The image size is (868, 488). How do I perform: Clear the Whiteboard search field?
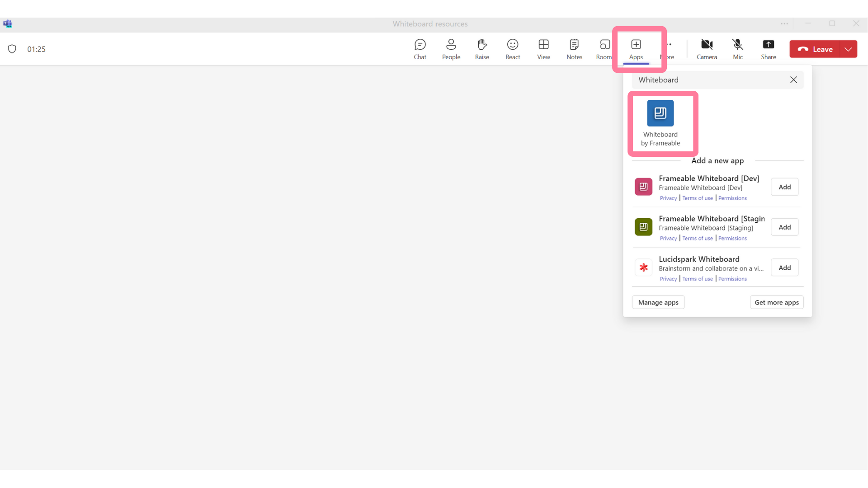coord(793,80)
